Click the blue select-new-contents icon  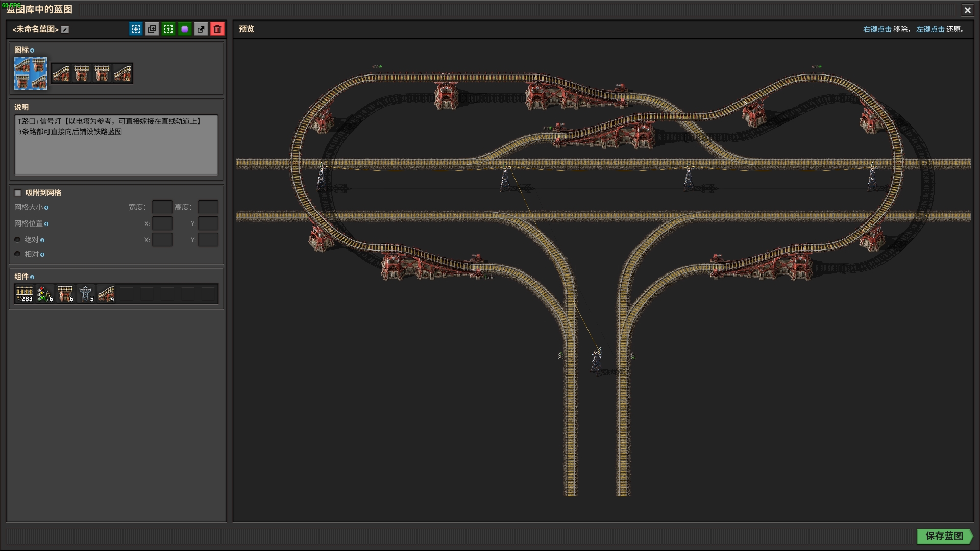(136, 29)
